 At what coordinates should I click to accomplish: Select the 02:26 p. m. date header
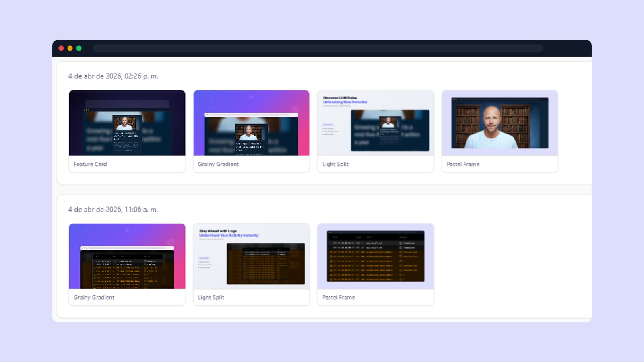point(113,76)
